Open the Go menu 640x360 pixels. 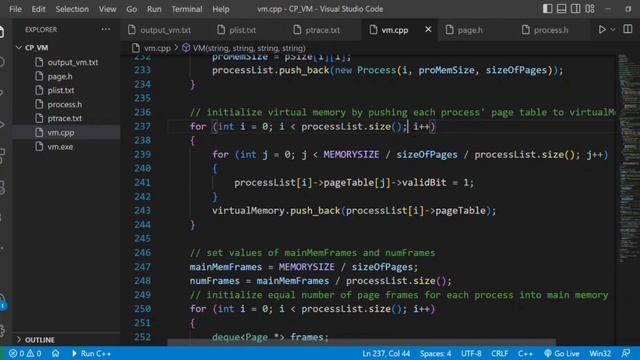pyautogui.click(x=131, y=9)
